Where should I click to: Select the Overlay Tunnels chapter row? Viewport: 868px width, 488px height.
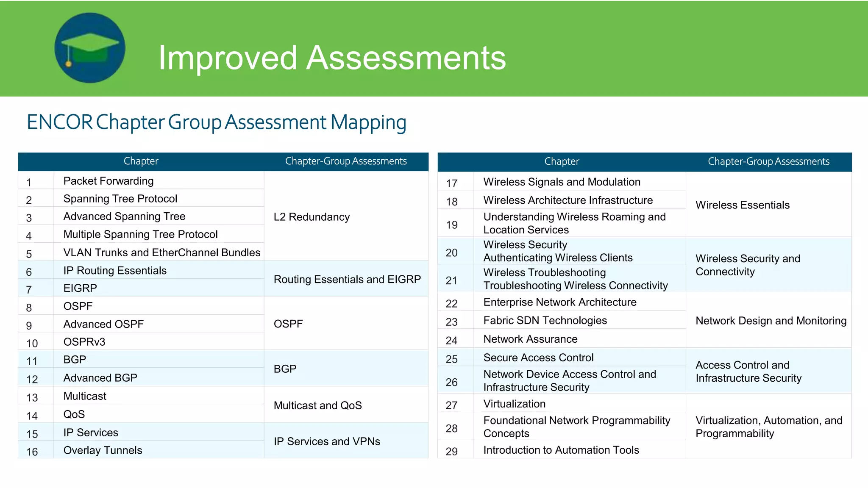pyautogui.click(x=103, y=450)
